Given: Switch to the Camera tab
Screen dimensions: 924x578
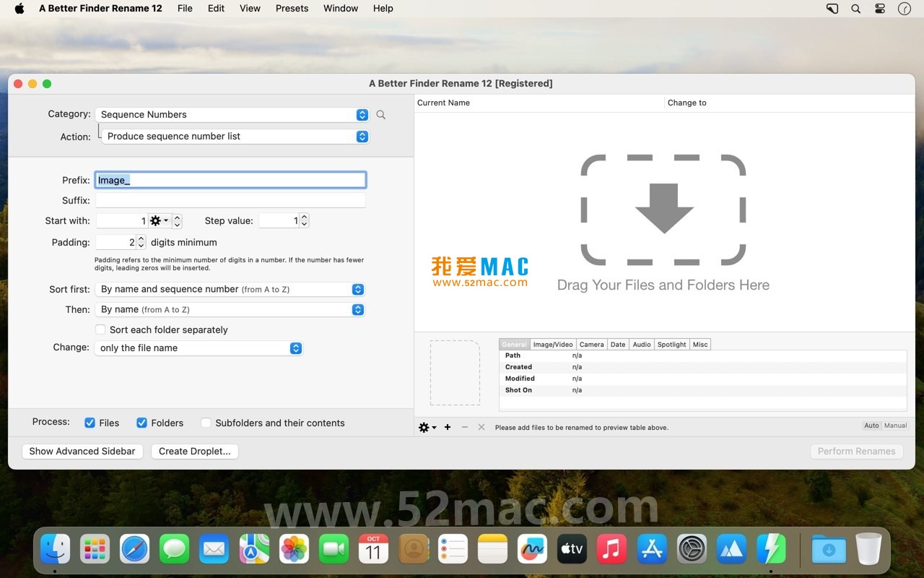Looking at the screenshot, I should pyautogui.click(x=592, y=345).
